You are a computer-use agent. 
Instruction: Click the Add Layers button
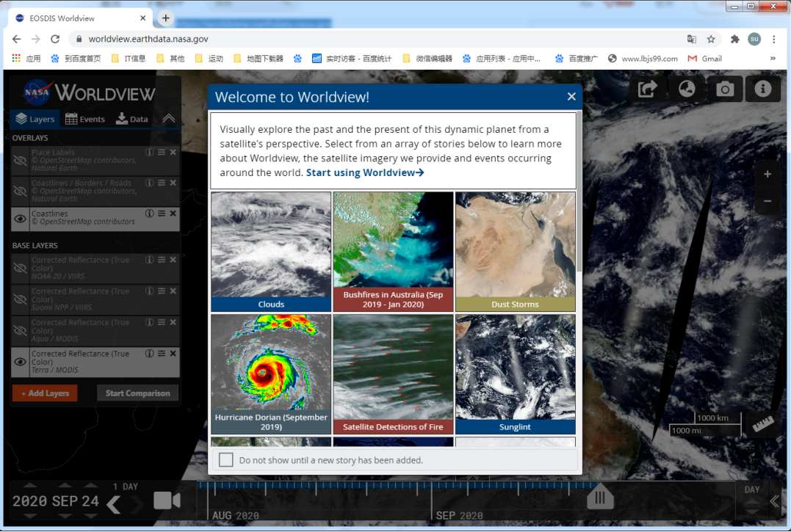[x=45, y=393]
